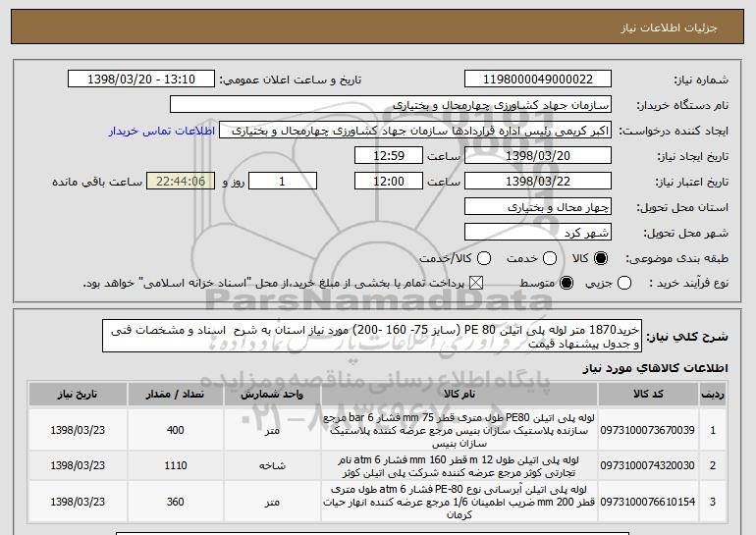756x535 pixels.
Task: Select the خدمت radio button
Action: [x=550, y=258]
